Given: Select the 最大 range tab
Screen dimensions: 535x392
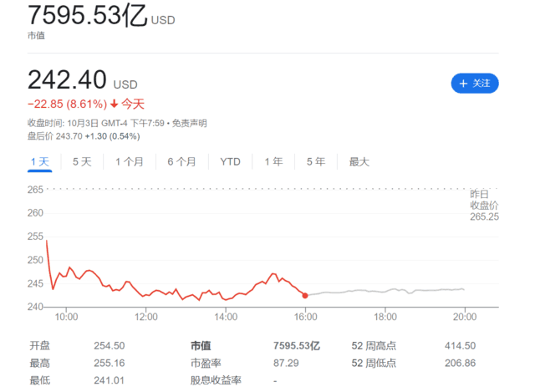Looking at the screenshot, I should [359, 161].
